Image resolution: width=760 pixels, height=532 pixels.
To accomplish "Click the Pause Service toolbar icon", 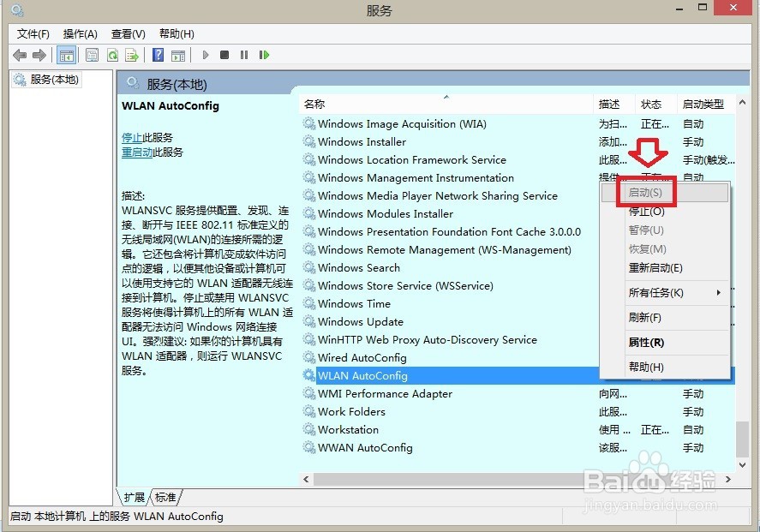I will (244, 55).
